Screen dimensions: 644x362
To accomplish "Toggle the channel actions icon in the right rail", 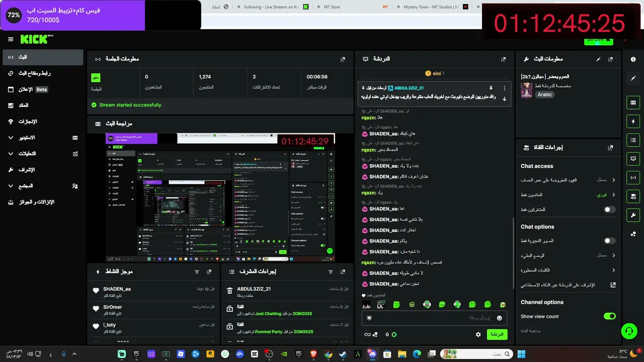I will [633, 196].
